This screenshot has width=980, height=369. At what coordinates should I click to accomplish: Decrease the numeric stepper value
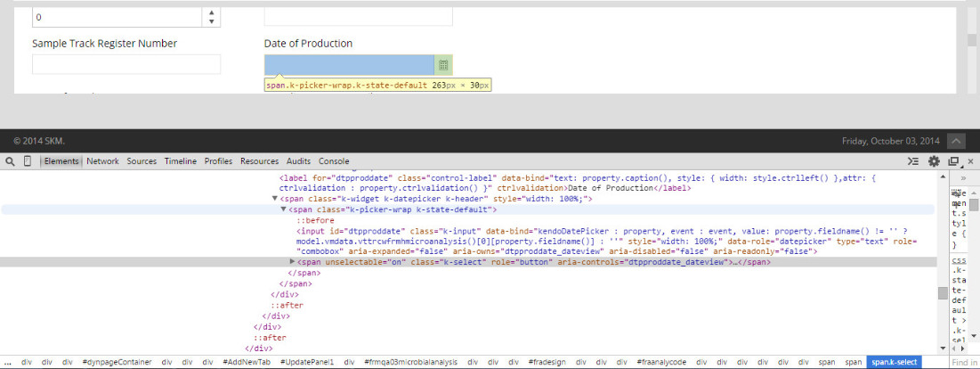pyautogui.click(x=211, y=22)
